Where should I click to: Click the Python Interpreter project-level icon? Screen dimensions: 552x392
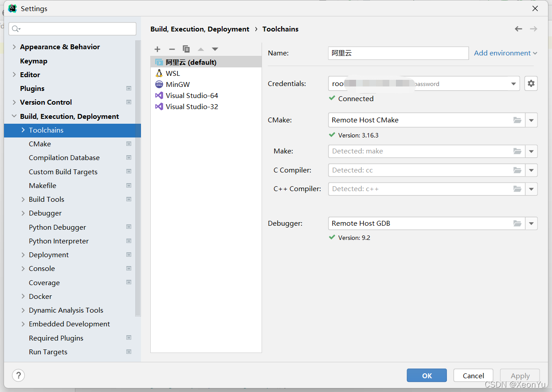coord(129,241)
